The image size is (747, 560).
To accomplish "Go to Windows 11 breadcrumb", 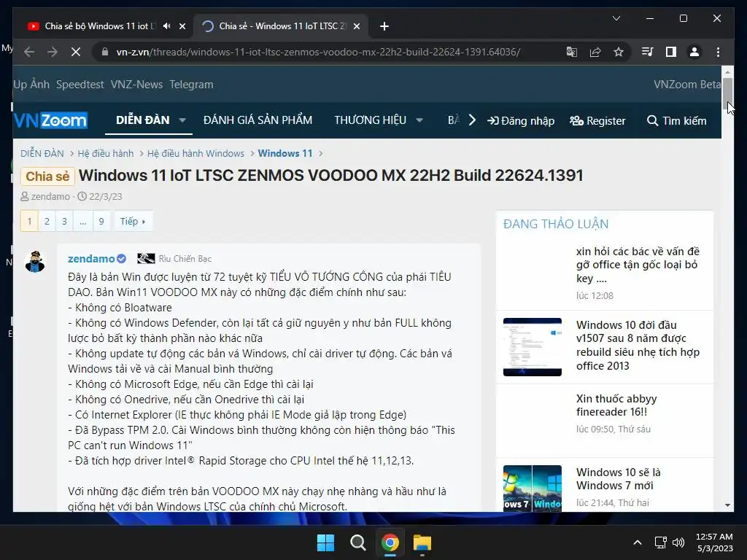I will coord(285,153).
